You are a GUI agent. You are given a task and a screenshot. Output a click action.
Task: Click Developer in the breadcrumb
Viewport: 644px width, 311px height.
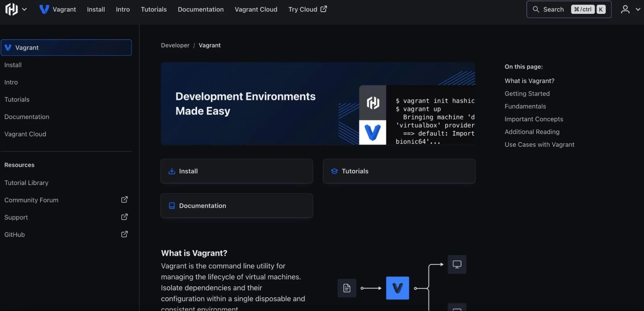(175, 45)
